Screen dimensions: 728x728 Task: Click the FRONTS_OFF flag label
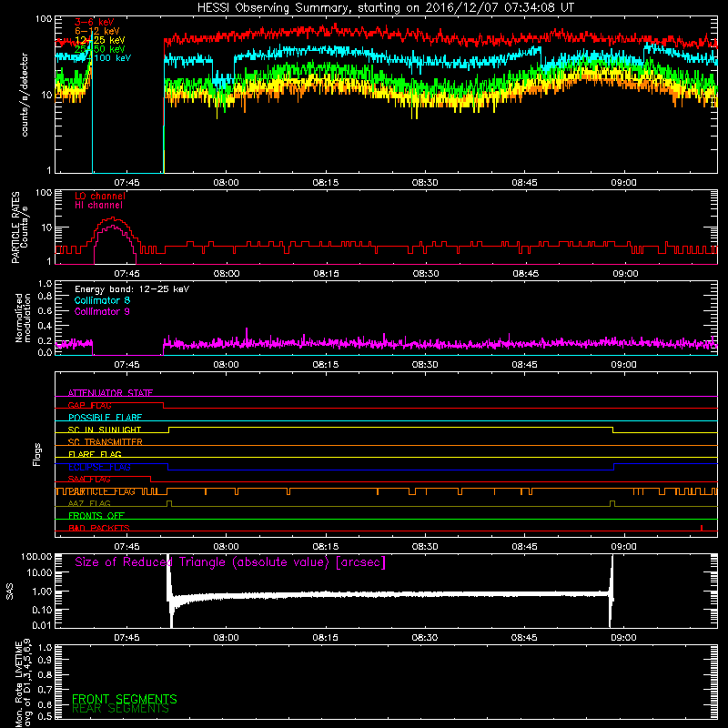pyautogui.click(x=96, y=516)
